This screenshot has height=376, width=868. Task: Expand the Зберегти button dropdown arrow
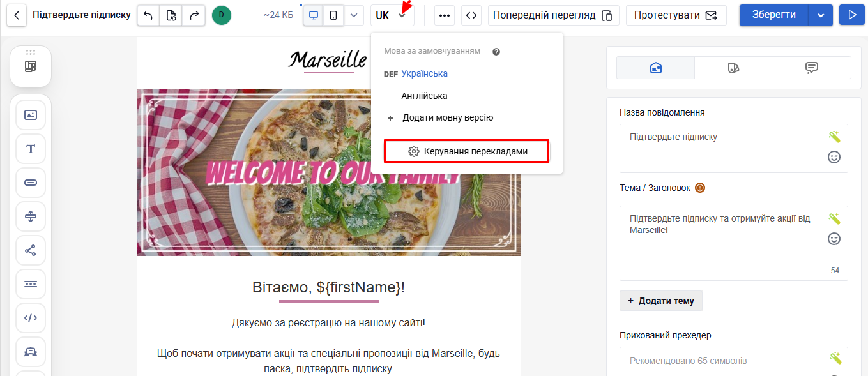[x=821, y=15]
